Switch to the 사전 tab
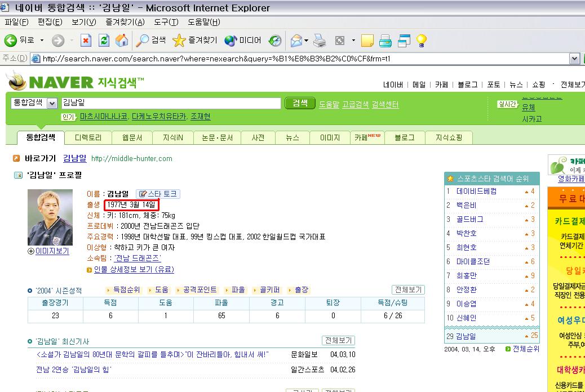 click(x=258, y=137)
